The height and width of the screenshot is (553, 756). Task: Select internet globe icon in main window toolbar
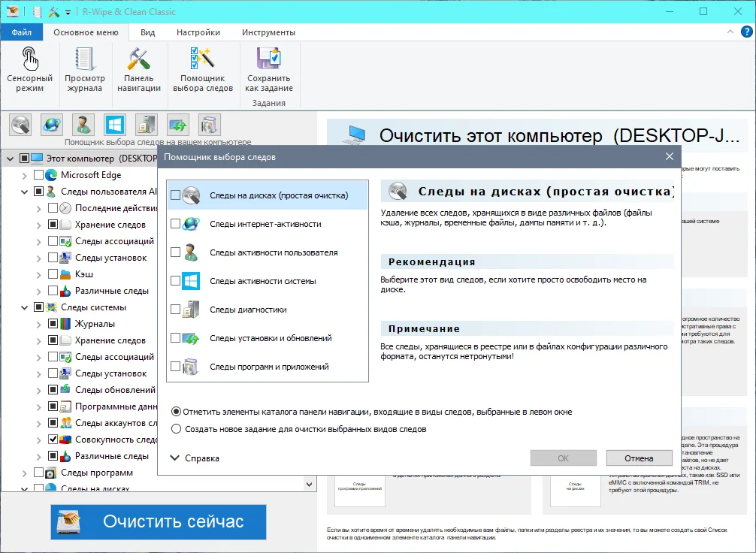[x=52, y=125]
